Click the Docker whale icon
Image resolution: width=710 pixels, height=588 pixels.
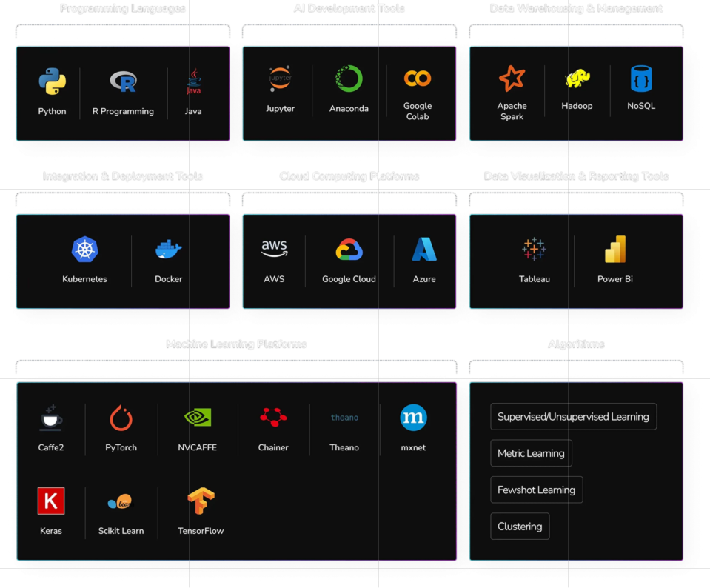(x=169, y=249)
